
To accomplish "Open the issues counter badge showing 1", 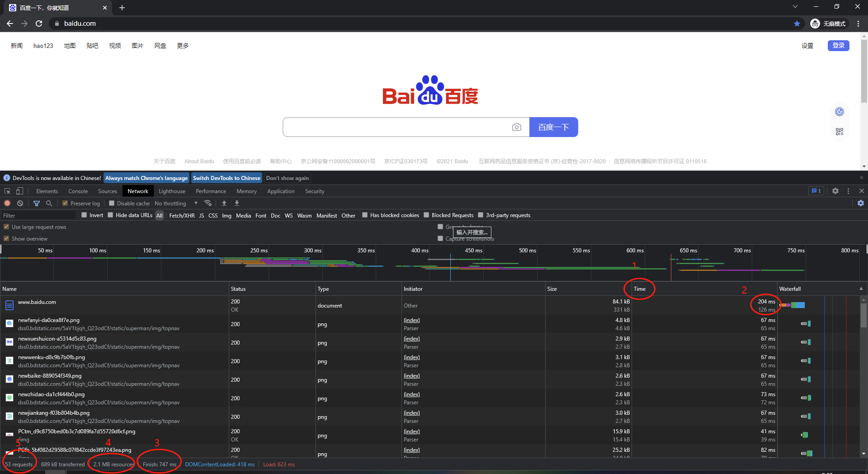I will click(816, 191).
